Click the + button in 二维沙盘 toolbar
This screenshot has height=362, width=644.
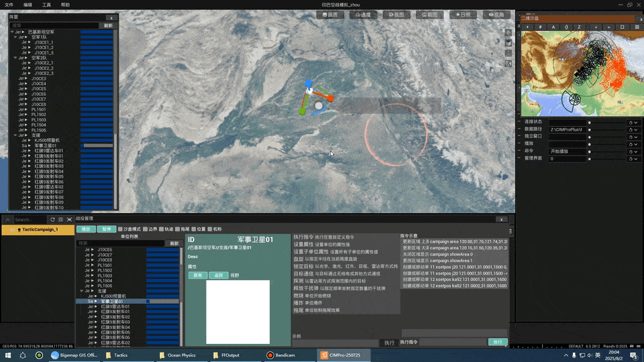(x=528, y=27)
